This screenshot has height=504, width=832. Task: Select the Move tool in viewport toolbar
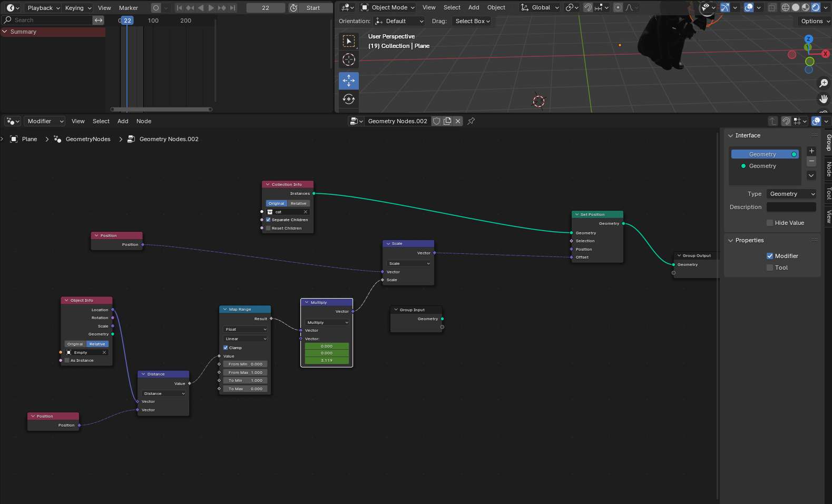coord(348,81)
